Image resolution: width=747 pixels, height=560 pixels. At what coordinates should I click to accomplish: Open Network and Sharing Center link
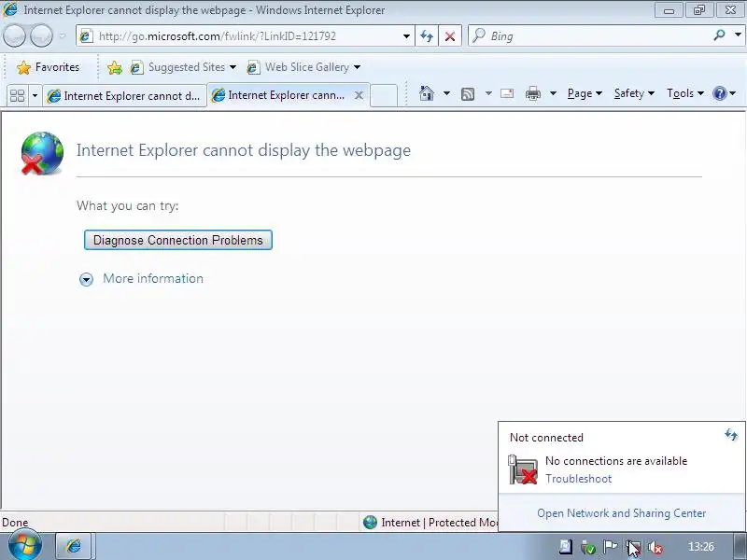click(x=621, y=513)
